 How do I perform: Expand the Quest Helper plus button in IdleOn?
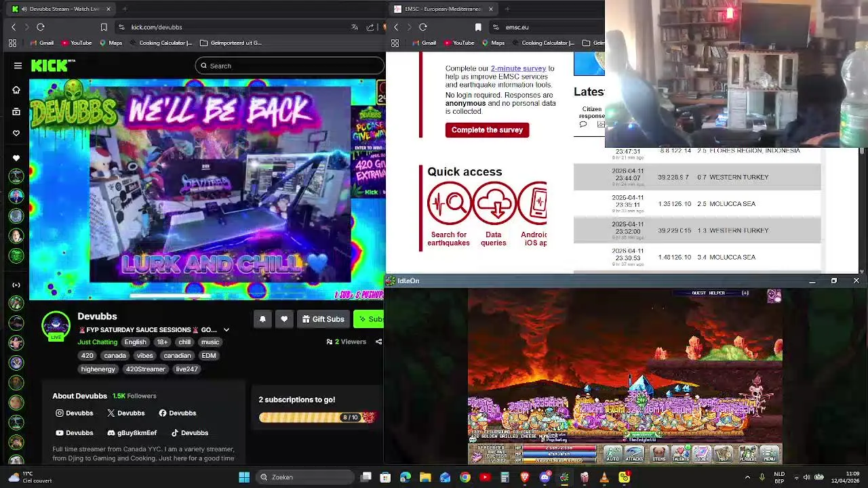click(745, 293)
